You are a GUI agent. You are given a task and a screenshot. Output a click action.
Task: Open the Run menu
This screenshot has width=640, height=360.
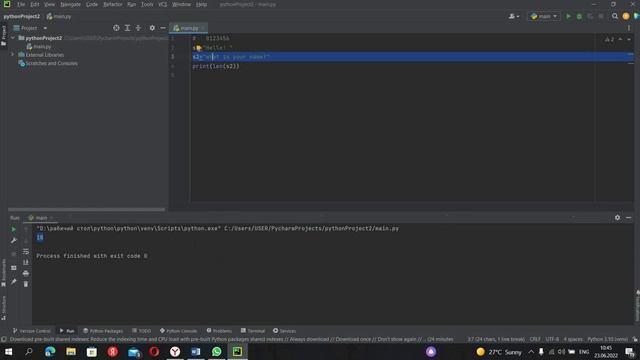click(131, 4)
